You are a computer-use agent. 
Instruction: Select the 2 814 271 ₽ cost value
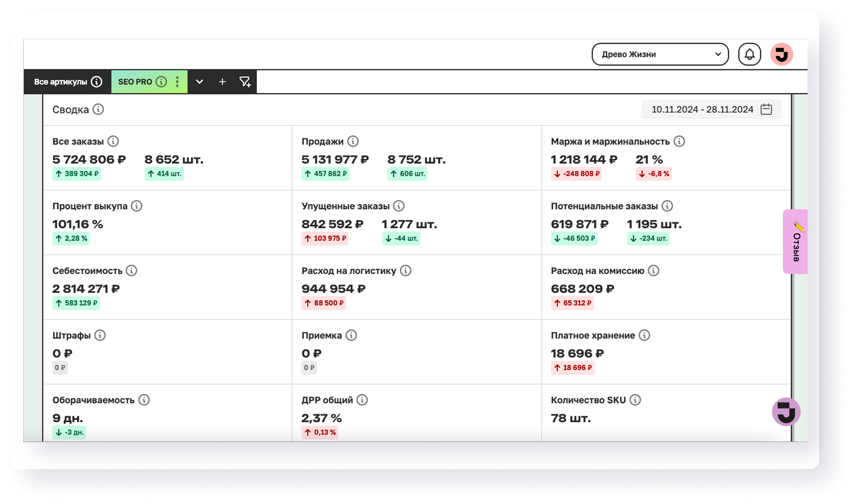click(x=86, y=289)
